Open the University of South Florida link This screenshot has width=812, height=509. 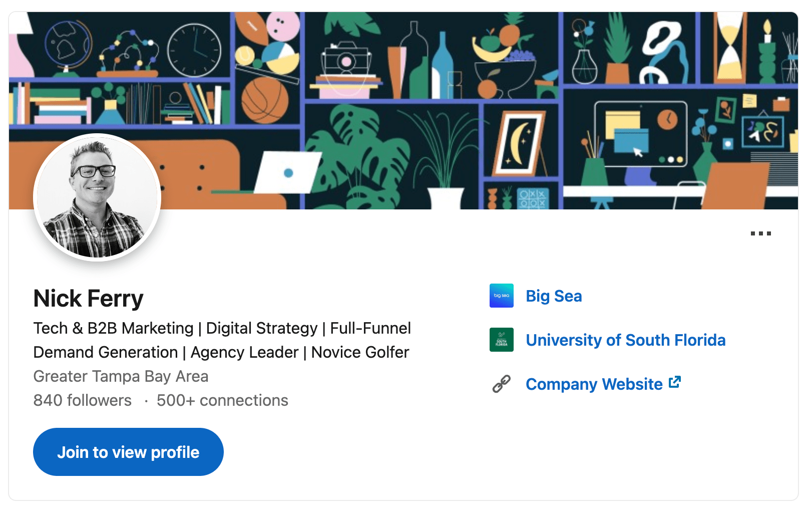(626, 341)
